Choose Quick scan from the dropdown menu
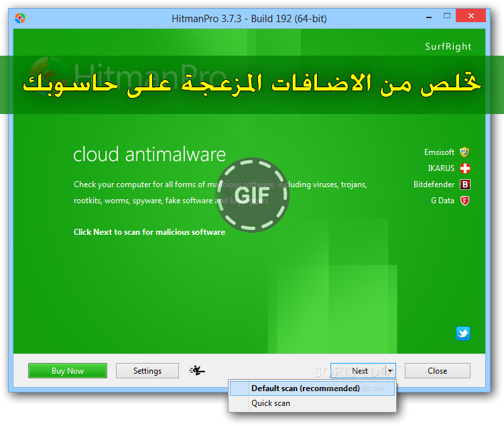The width and height of the screenshot is (504, 426). (271, 403)
